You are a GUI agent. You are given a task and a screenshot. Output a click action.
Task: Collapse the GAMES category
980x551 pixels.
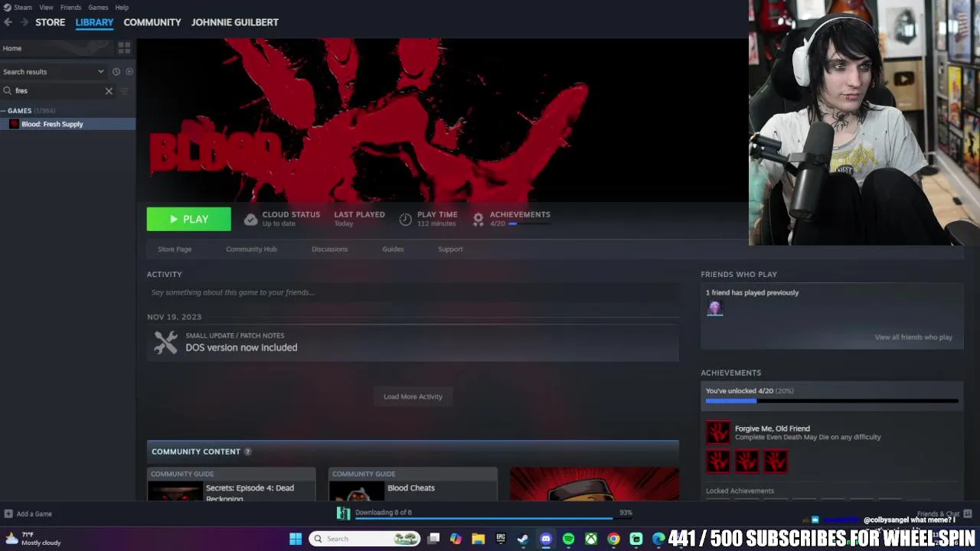pos(4,111)
